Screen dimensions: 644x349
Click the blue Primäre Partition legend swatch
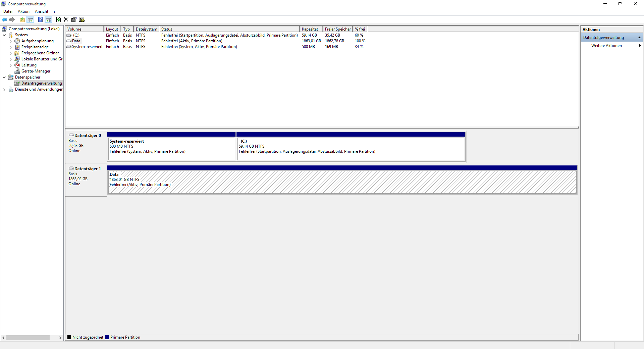coord(107,337)
